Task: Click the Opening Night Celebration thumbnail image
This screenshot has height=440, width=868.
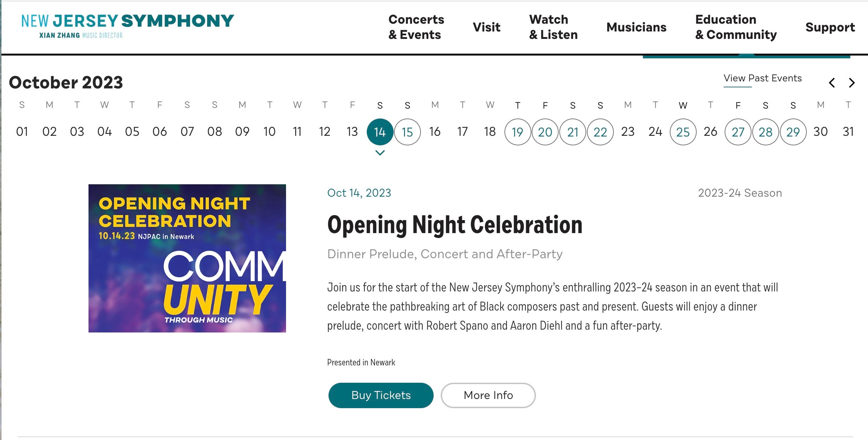Action: pos(187,258)
